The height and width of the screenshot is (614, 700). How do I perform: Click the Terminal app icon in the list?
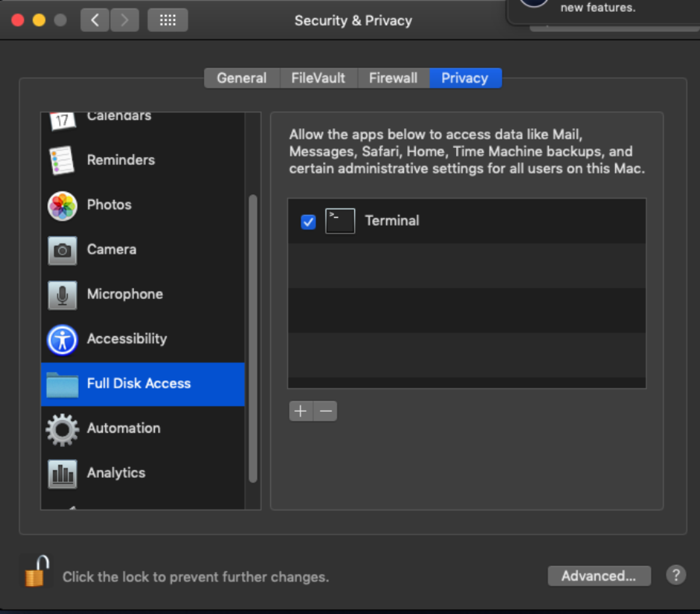tap(340, 221)
